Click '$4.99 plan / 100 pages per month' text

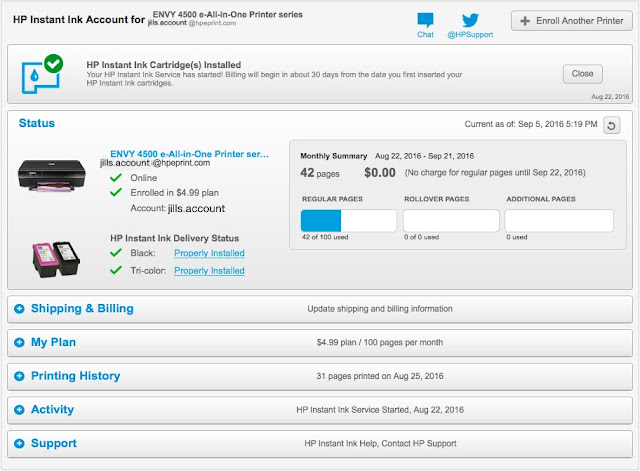[380, 342]
